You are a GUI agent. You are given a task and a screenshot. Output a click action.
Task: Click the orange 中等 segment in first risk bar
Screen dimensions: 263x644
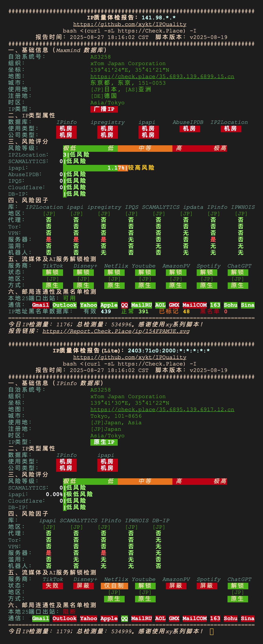(145, 148)
